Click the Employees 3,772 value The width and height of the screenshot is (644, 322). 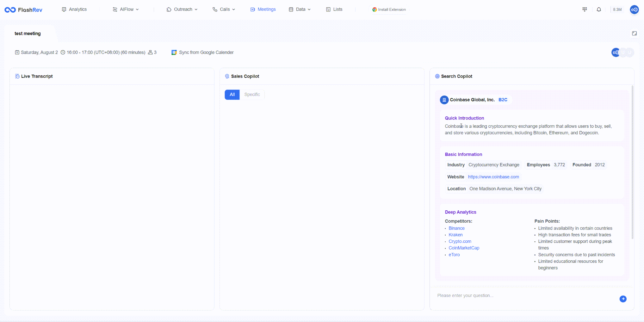559,165
